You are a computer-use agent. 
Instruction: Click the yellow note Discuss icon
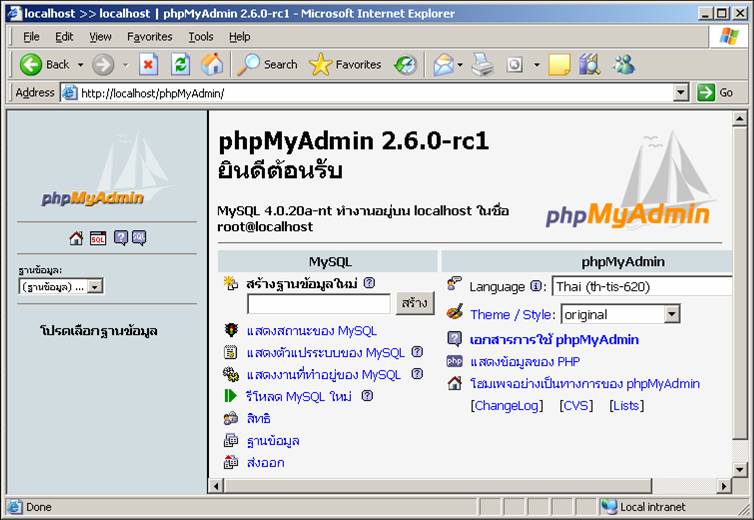point(559,64)
